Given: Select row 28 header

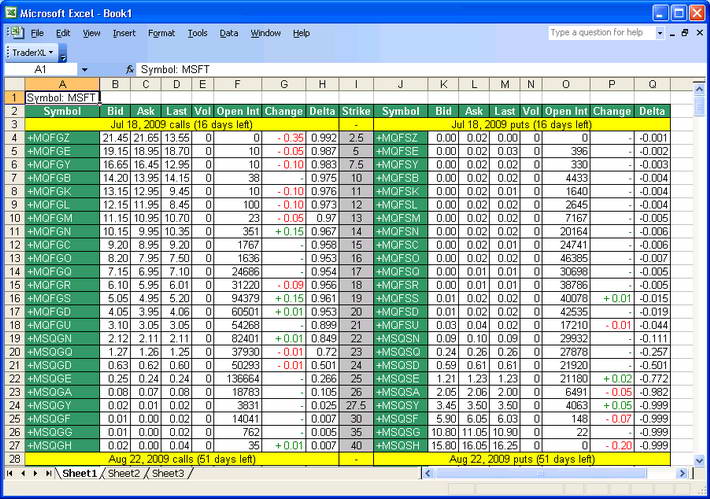Looking at the screenshot, I should coord(14,459).
